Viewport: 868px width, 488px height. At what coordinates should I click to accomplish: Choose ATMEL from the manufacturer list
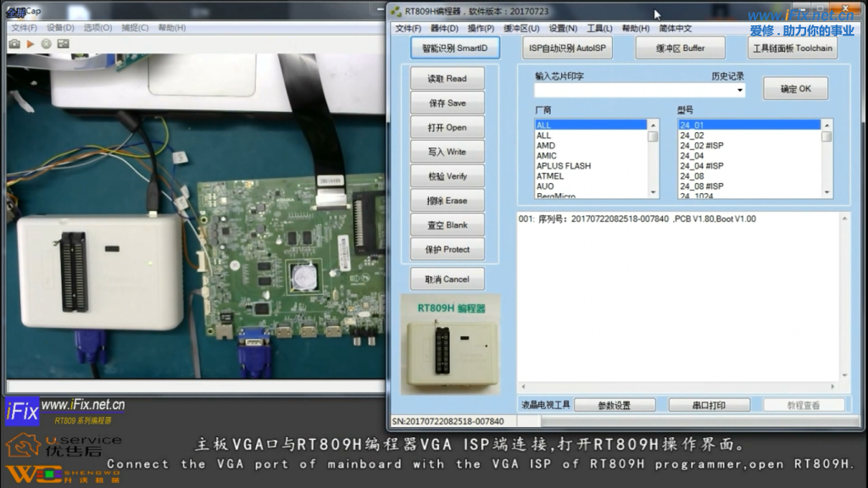[x=550, y=176]
